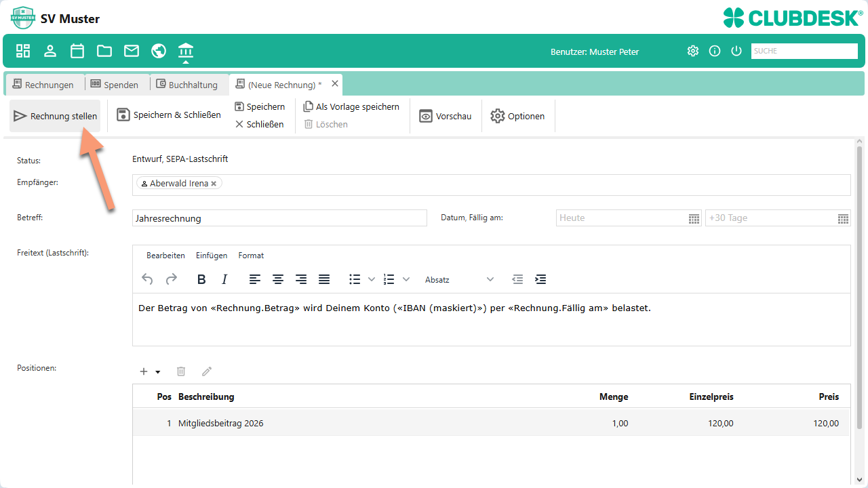Image resolution: width=868 pixels, height=488 pixels.
Task: Click Speichern & Schließen
Action: click(169, 115)
